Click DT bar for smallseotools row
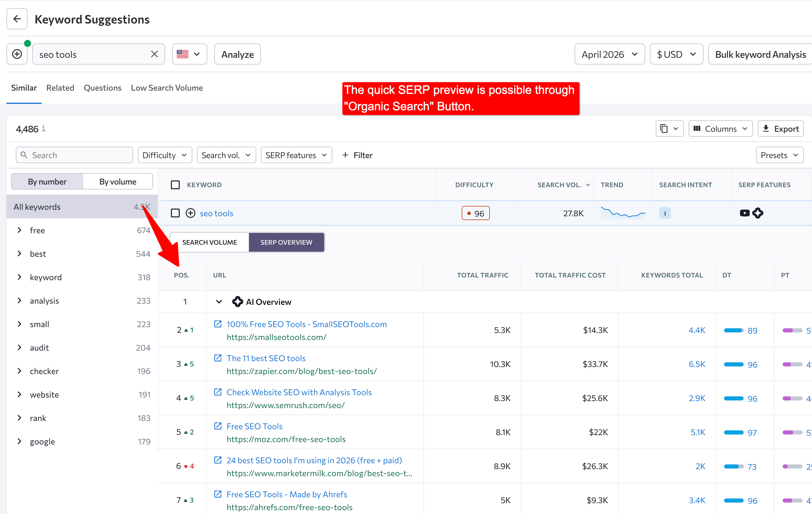The width and height of the screenshot is (812, 514). [x=734, y=330]
